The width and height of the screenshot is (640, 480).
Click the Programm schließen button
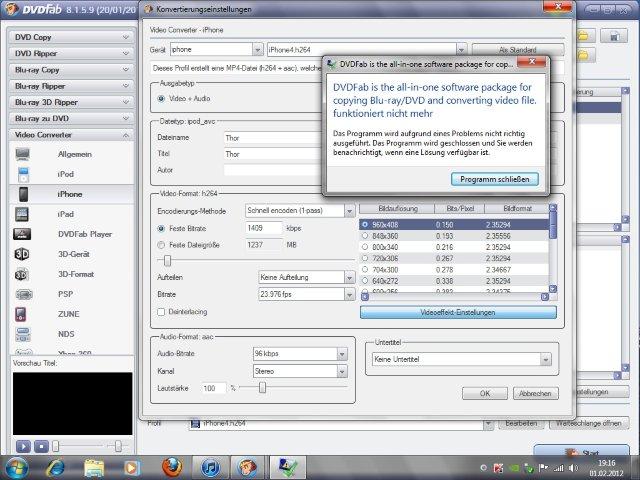pyautogui.click(x=494, y=179)
